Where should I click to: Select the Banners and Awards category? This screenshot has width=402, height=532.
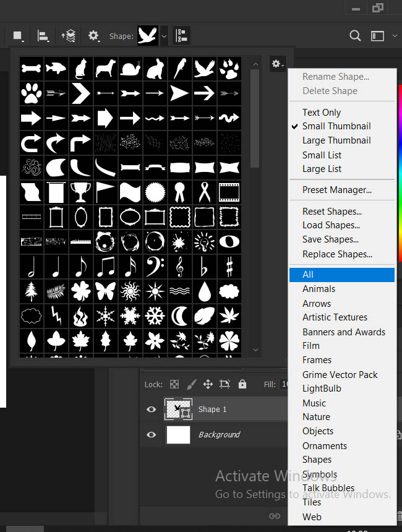pos(344,332)
